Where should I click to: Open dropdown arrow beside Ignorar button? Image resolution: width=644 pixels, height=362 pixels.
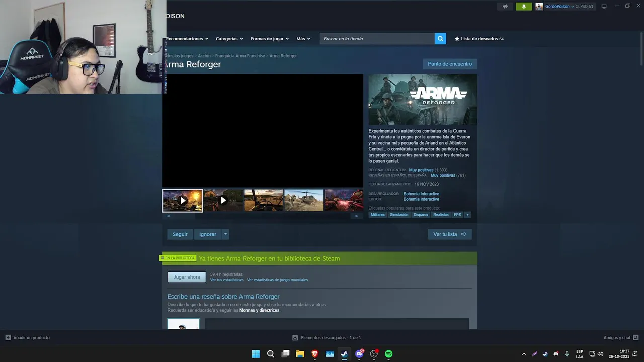(225, 234)
